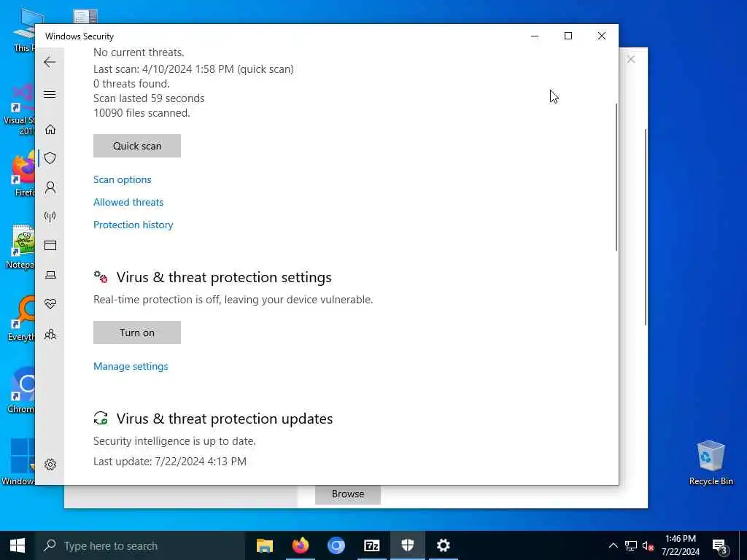
Task: Open the Account protection person icon
Action: (x=50, y=187)
